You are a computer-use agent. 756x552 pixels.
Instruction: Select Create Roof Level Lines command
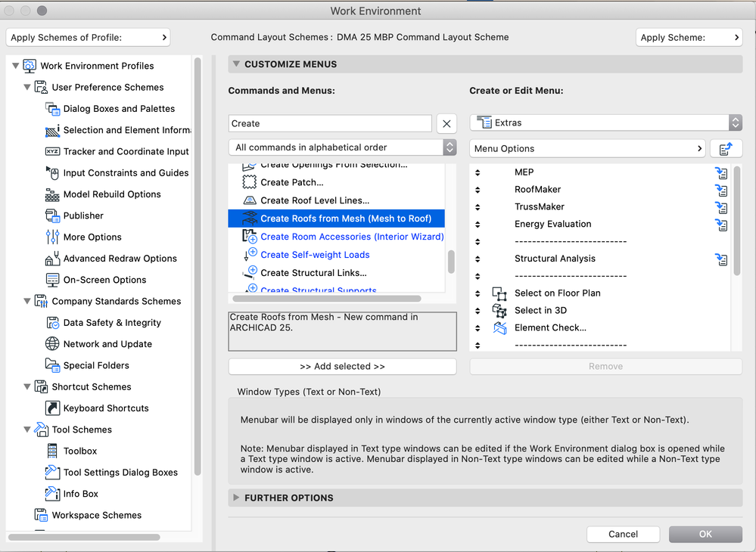(x=336, y=200)
